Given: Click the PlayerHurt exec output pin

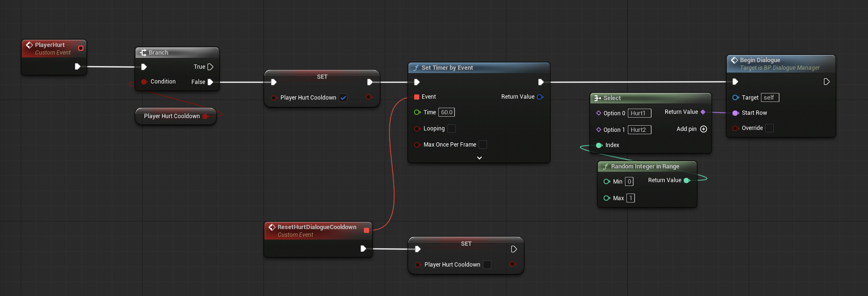Looking at the screenshot, I should (x=77, y=67).
